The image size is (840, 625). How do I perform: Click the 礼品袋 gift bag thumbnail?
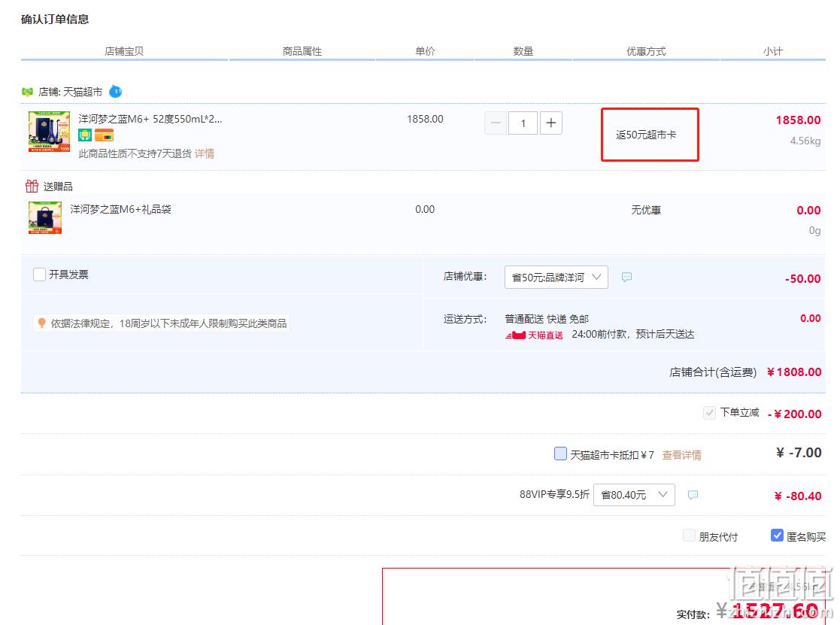[x=45, y=217]
